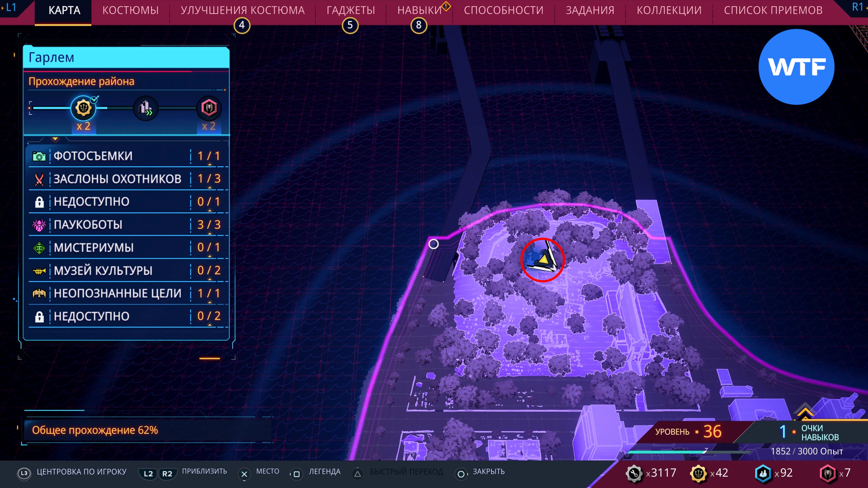This screenshot has height=488, width=868.
Task: Click the buildings fast-travel reward icon
Action: tap(146, 108)
